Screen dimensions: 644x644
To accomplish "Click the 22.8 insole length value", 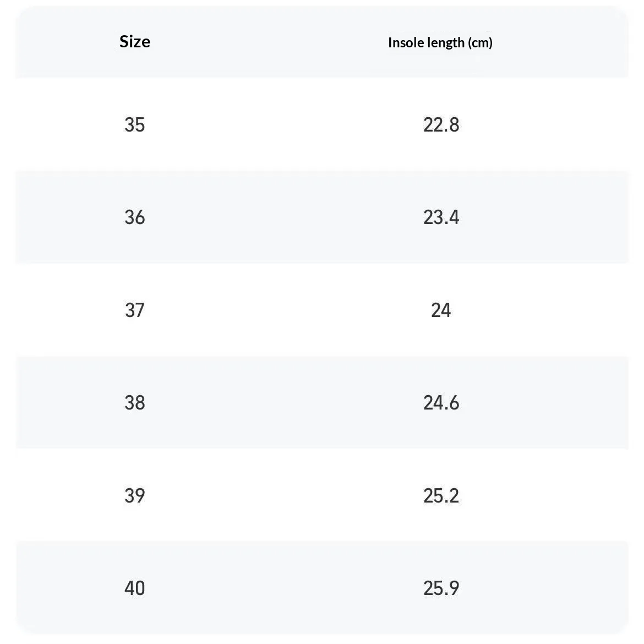I will (x=441, y=124).
